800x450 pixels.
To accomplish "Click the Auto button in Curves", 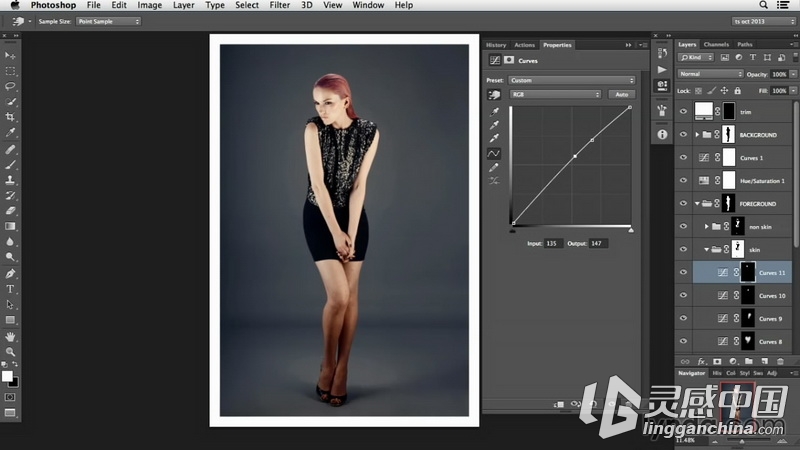I will tap(621, 94).
